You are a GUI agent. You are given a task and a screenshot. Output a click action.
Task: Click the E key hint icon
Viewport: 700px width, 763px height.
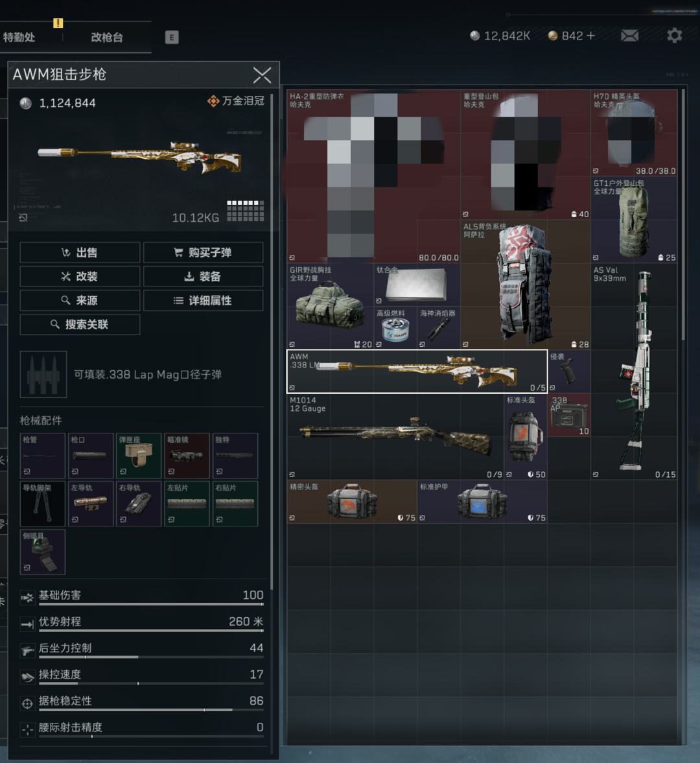coord(172,38)
